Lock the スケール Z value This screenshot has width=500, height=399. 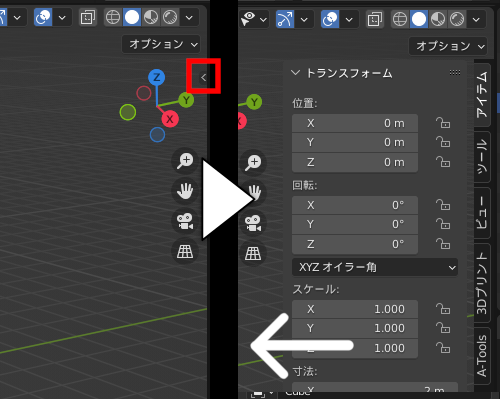tap(443, 348)
